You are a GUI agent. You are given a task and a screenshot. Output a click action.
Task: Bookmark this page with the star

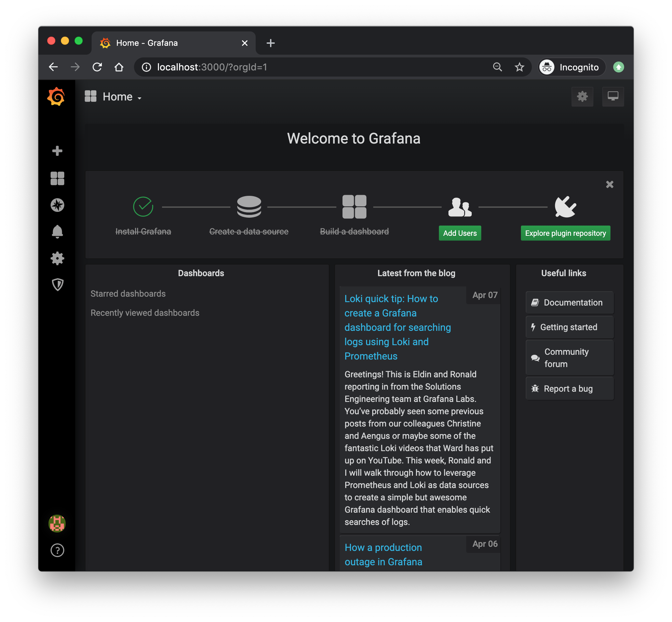pos(519,67)
